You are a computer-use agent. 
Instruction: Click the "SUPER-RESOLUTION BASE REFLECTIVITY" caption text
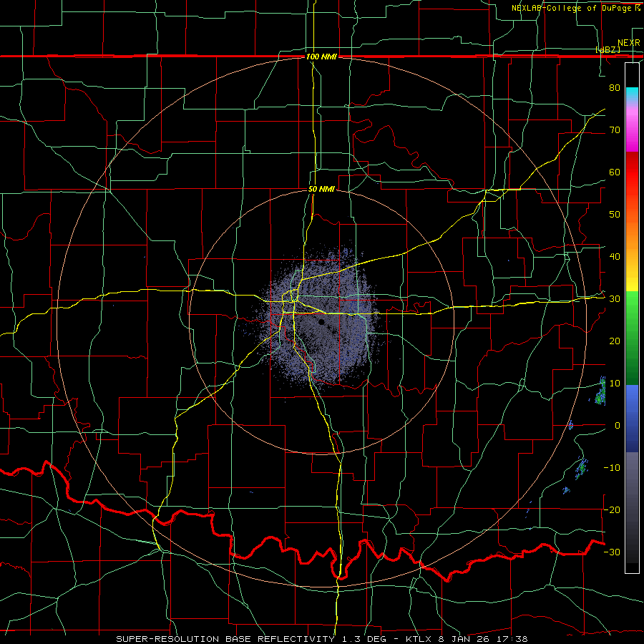pyautogui.click(x=225, y=639)
